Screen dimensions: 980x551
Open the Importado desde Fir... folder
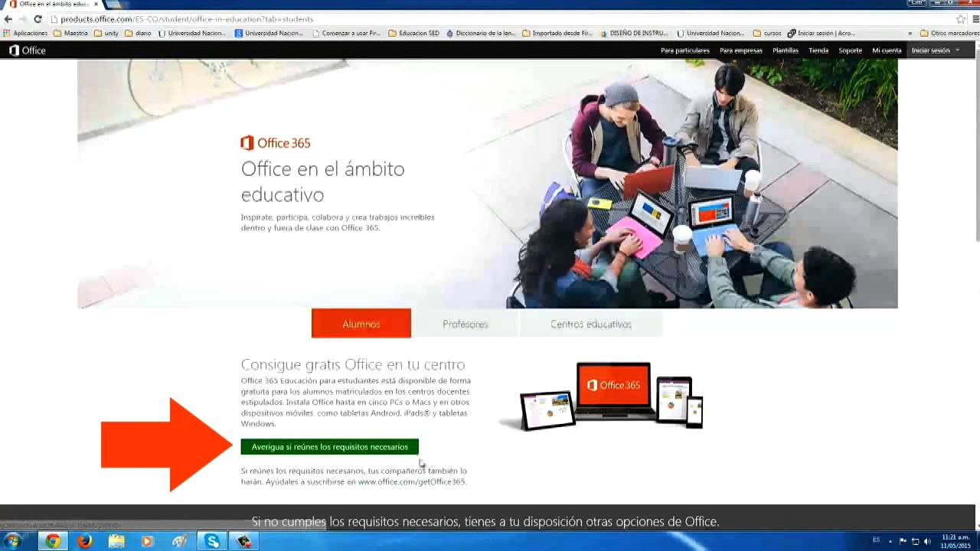pyautogui.click(x=557, y=33)
